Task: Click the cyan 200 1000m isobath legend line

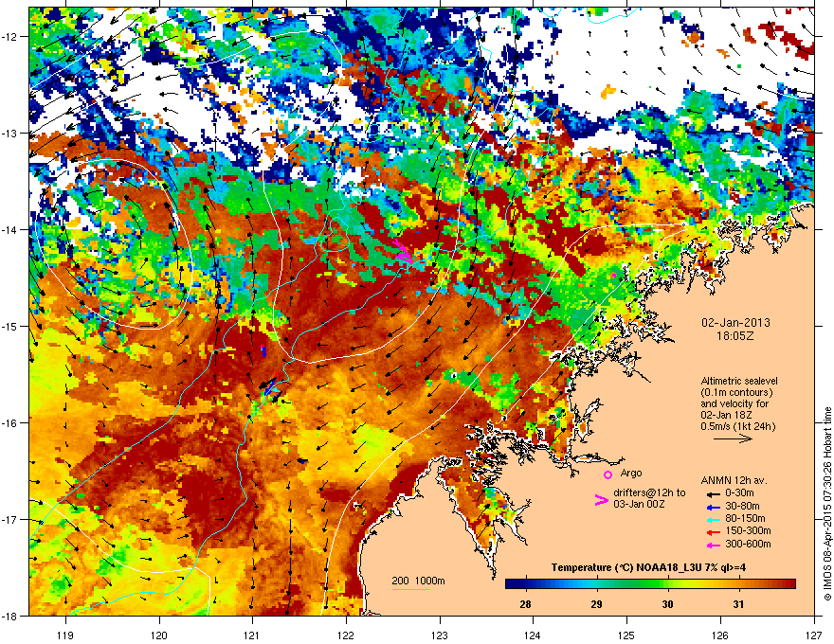Action: (411, 589)
